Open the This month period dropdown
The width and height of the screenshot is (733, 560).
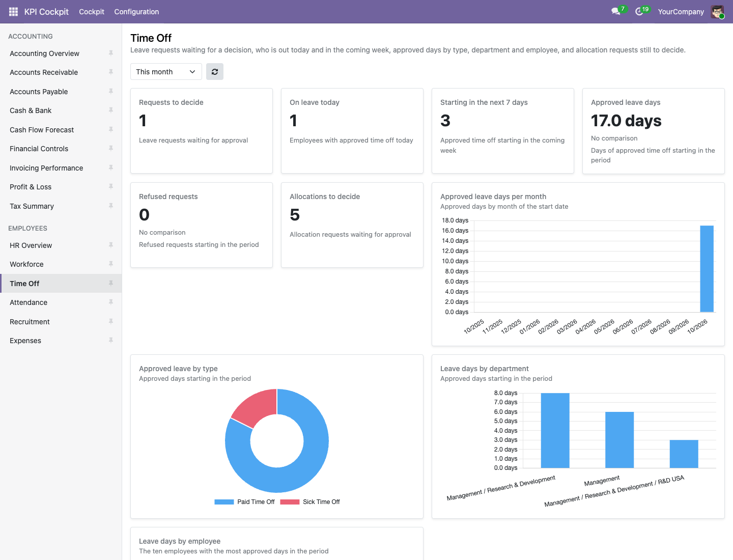coord(166,72)
